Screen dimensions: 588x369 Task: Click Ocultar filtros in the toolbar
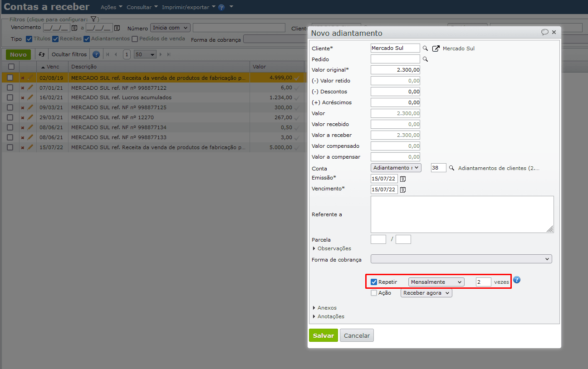pyautogui.click(x=69, y=54)
